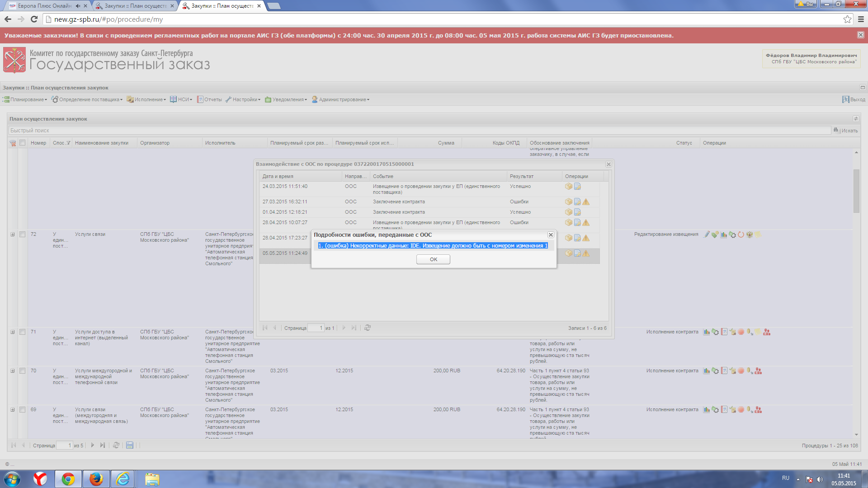The image size is (868, 488).
Task: Expand row 71 details
Action: 13,332
